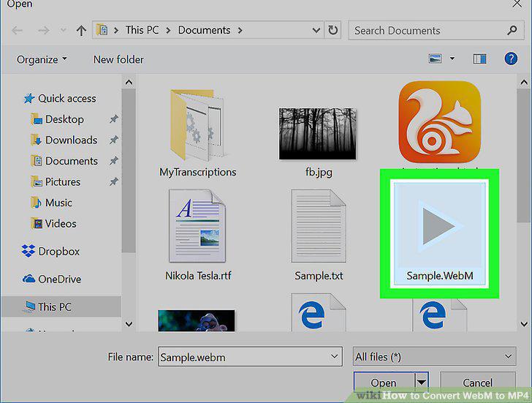Viewport: 532px width, 403px height.
Task: Select the Sample.WebM video file
Action: click(439, 233)
